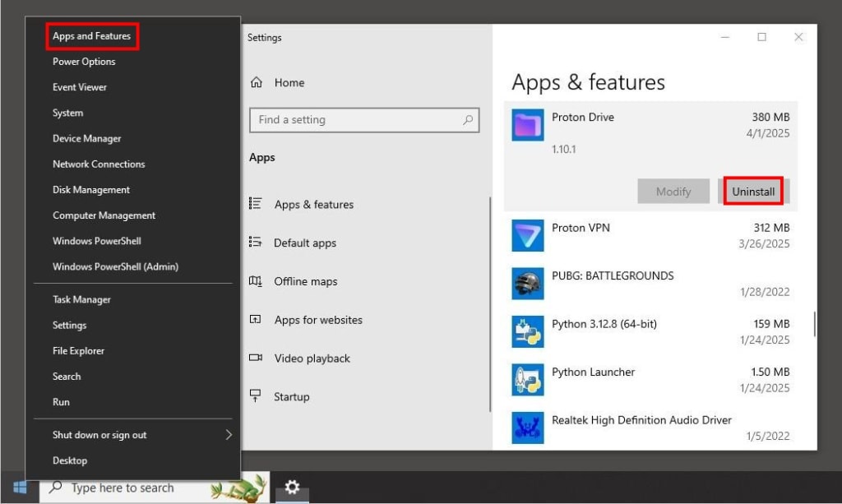Open Offline maps settings page
Image resolution: width=842 pixels, height=504 pixels.
(306, 281)
